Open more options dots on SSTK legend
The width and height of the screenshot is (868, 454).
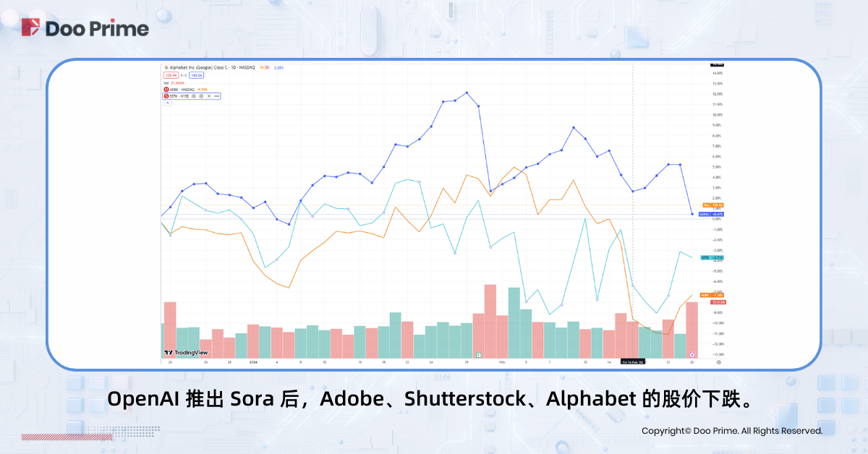(x=216, y=95)
